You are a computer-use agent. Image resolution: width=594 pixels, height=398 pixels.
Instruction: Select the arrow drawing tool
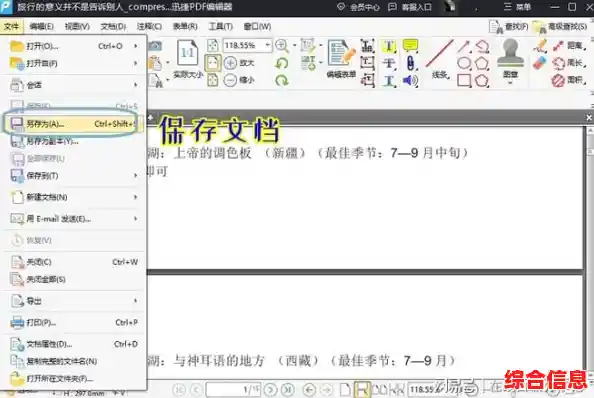tap(463, 46)
